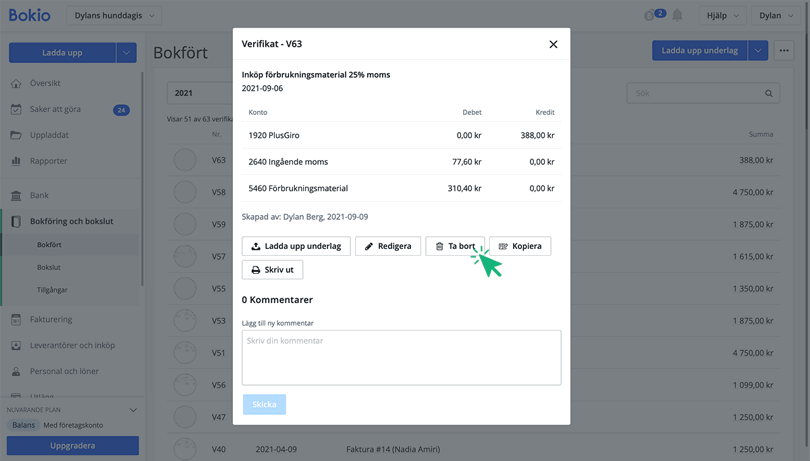The height and width of the screenshot is (461, 810).
Task: Open the Dylan user account dropdown
Action: tap(776, 16)
